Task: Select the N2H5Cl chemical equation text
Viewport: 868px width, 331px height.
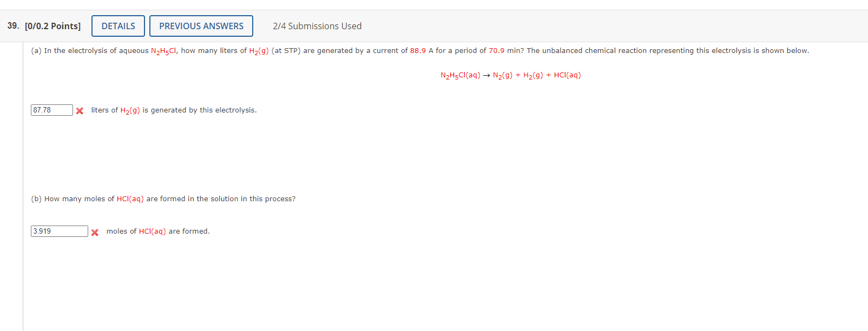Action: 510,75
